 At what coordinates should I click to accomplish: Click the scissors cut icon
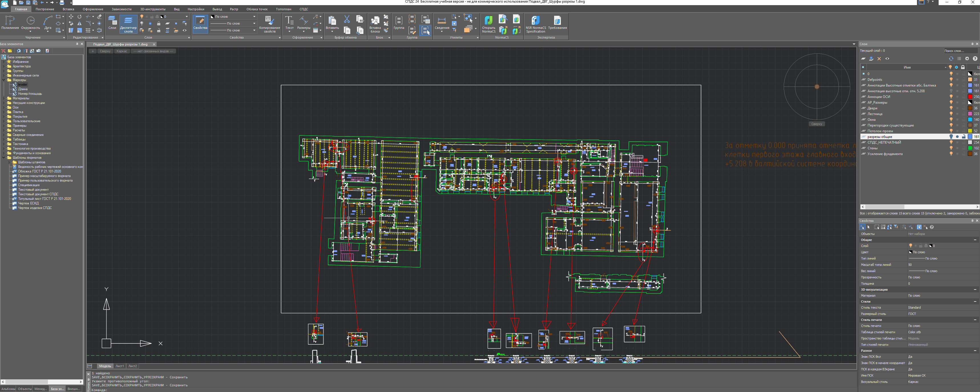pos(347,19)
